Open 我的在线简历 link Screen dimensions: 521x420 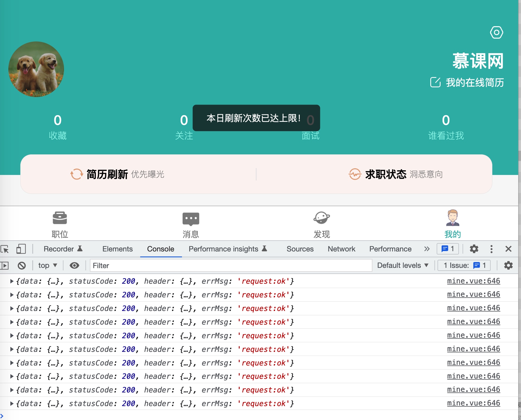475,83
